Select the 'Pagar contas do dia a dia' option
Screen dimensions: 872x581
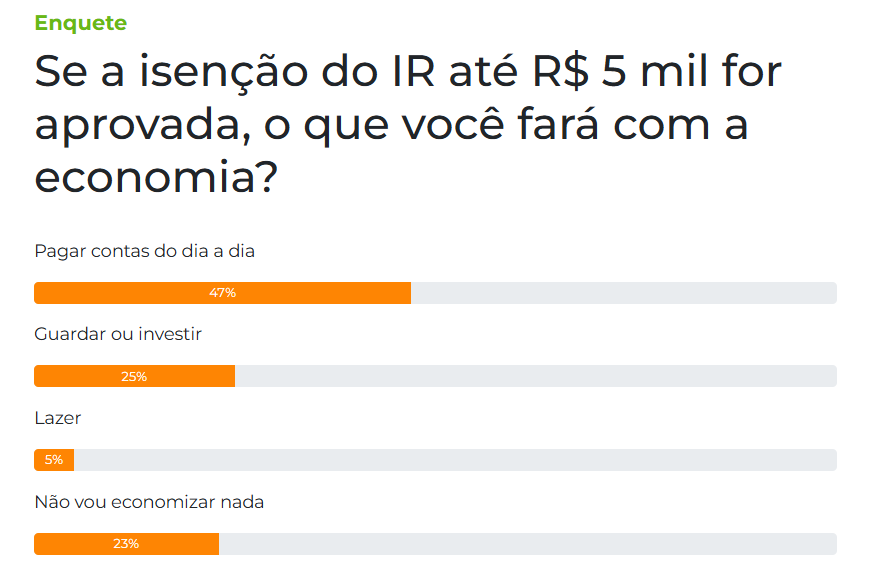click(x=145, y=251)
